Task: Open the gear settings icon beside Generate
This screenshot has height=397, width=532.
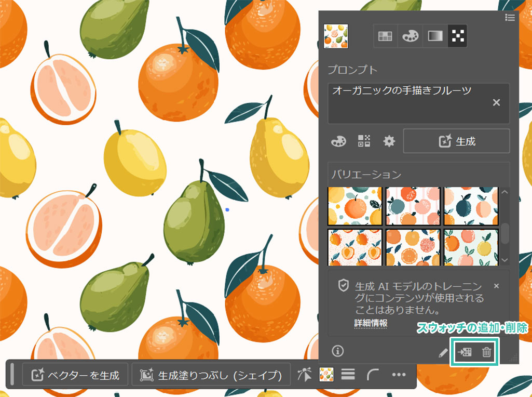Action: click(389, 141)
